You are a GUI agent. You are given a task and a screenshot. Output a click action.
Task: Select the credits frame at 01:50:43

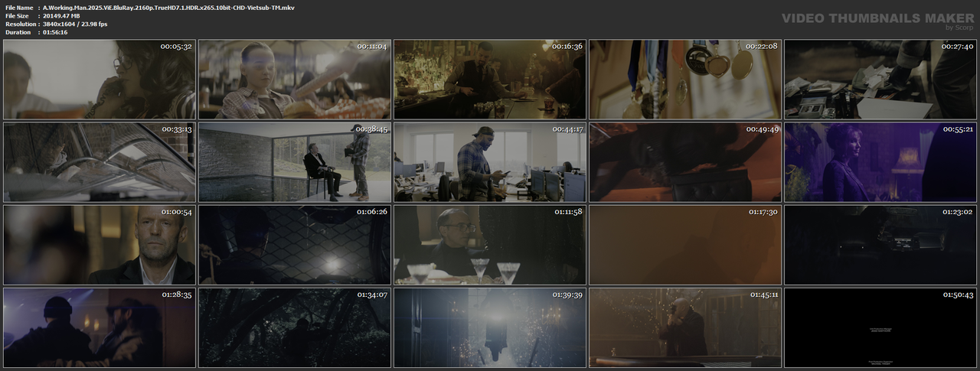click(x=880, y=327)
